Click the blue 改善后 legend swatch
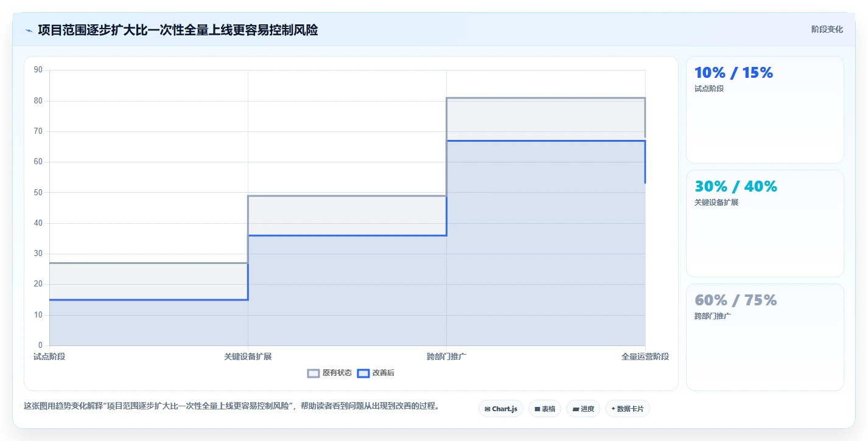 pos(363,373)
